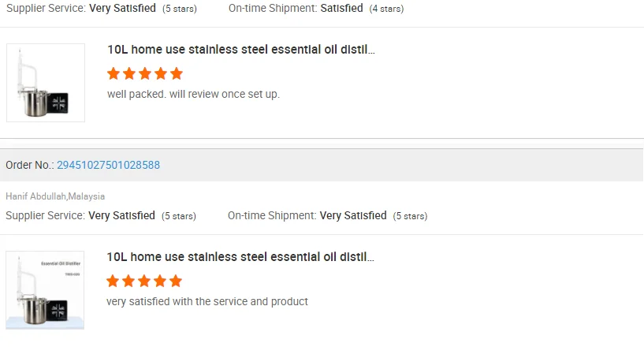The width and height of the screenshot is (644, 347).
Task: Open product title above 'very satisfied with the service' review
Action: [240, 257]
